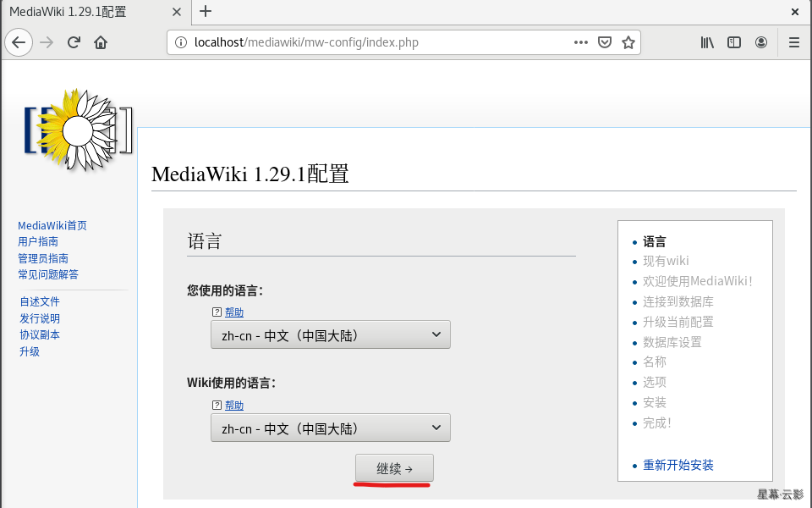The width and height of the screenshot is (812, 508).
Task: Open the Firefox account icon
Action: coord(761,42)
